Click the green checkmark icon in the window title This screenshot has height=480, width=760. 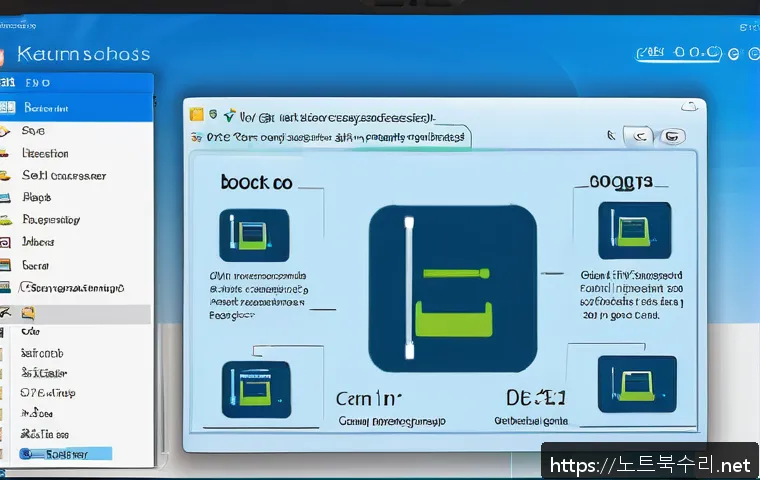coord(229,115)
